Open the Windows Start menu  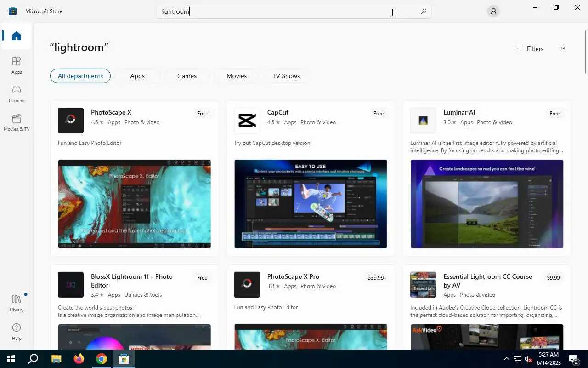point(11,359)
